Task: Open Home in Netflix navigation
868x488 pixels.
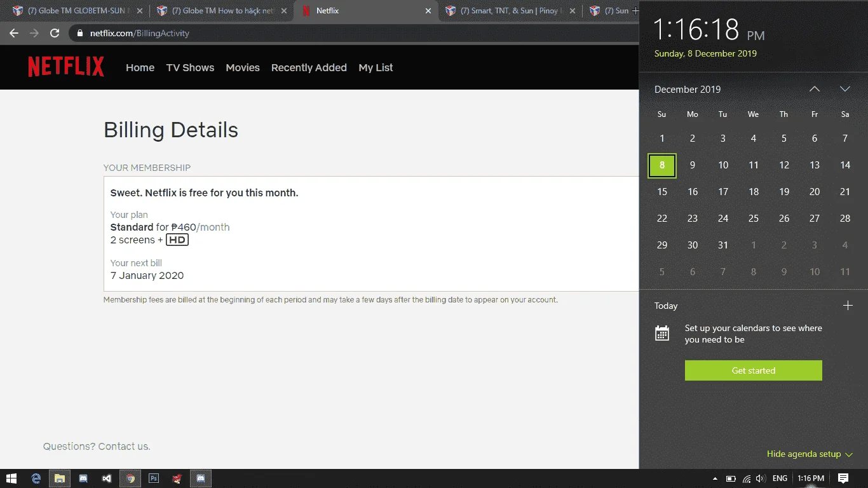Action: (140, 67)
